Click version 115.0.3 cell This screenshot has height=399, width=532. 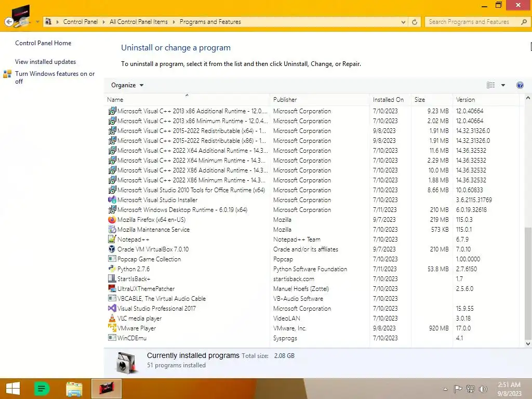464,220
